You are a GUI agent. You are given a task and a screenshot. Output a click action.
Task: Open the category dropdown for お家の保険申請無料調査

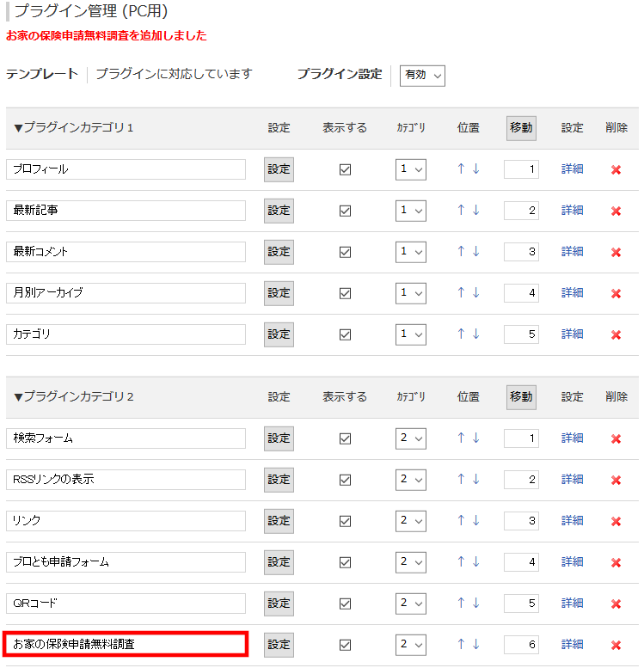click(x=411, y=646)
